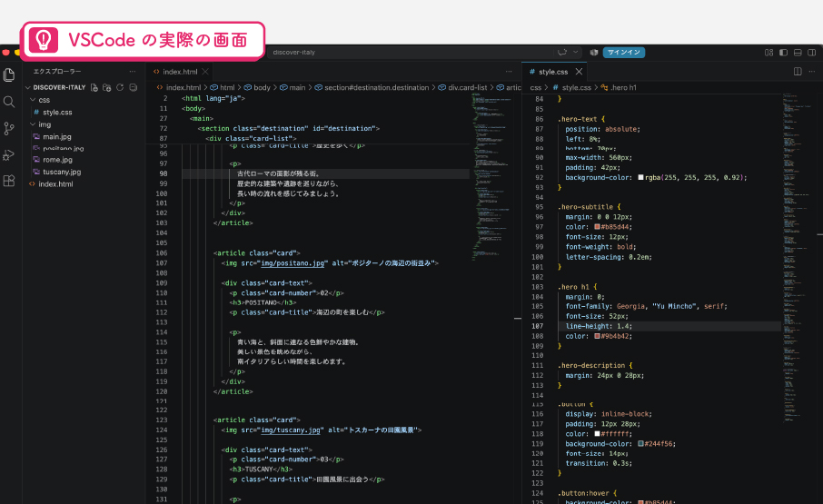Image resolution: width=823 pixels, height=504 pixels.
Task: Switch to the index.html tab
Action: pyautogui.click(x=180, y=72)
